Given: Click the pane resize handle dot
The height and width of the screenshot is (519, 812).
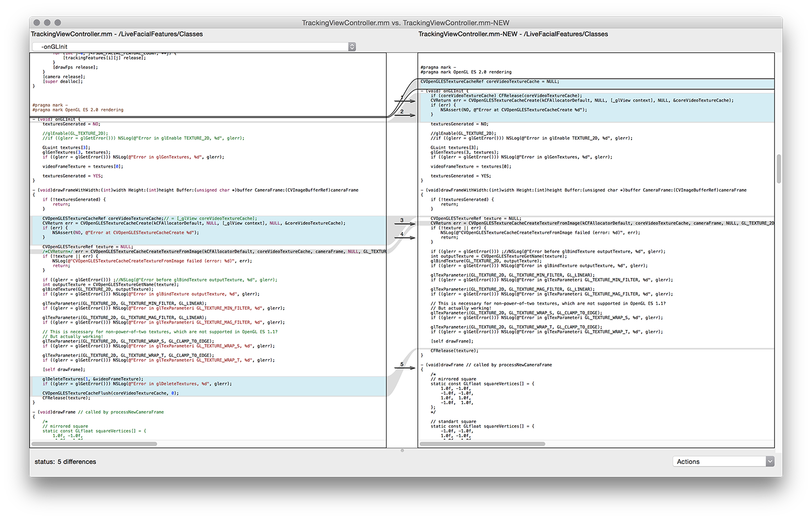Looking at the screenshot, I should (402, 451).
